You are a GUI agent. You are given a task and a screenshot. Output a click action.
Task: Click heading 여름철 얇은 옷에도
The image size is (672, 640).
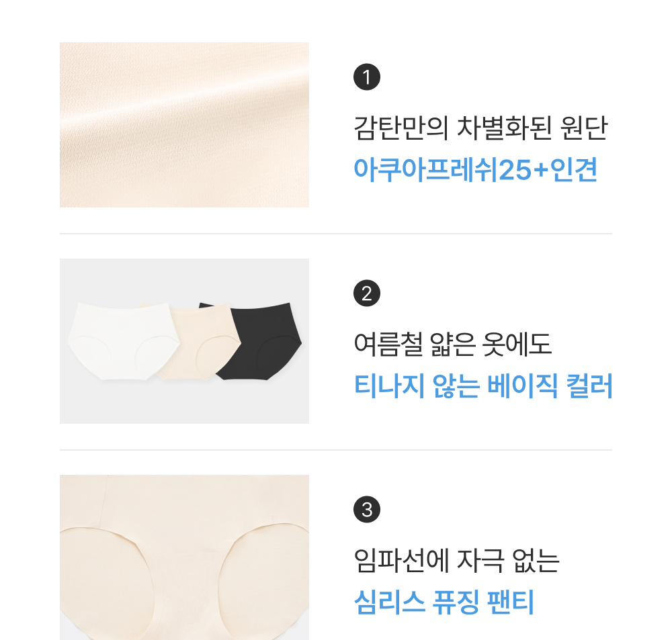[452, 344]
